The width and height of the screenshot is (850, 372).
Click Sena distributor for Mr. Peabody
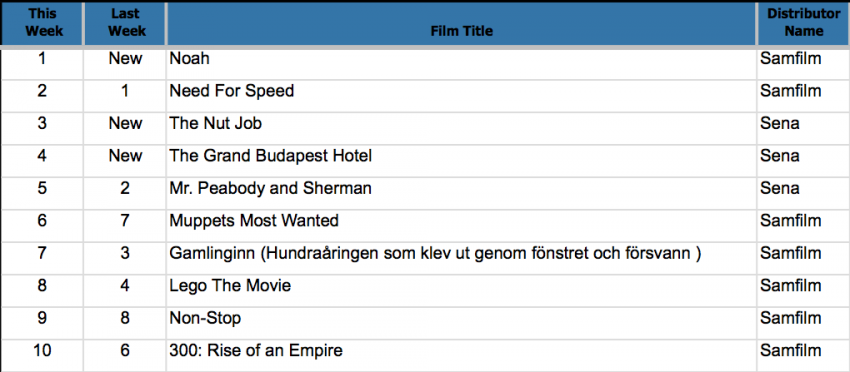click(780, 189)
